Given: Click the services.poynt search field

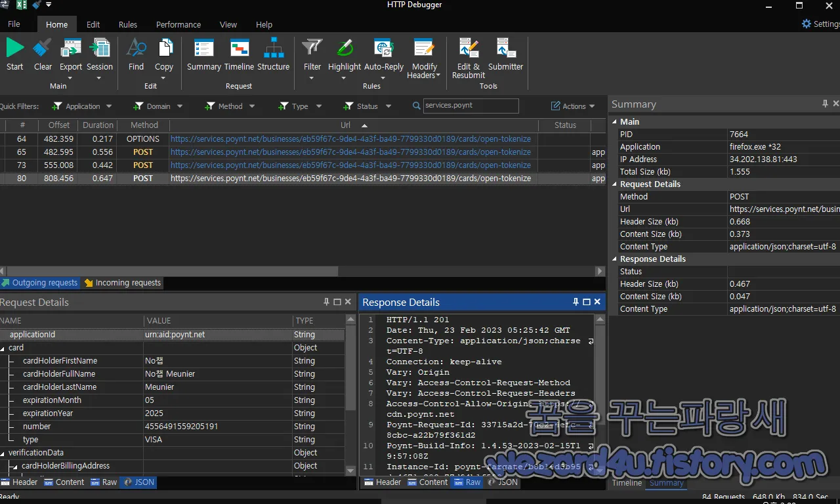Looking at the screenshot, I should click(471, 106).
